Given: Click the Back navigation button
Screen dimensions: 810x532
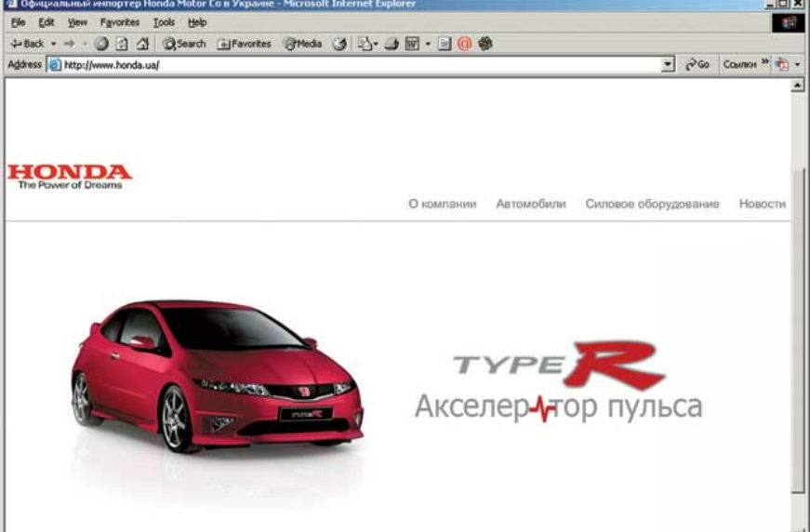Looking at the screenshot, I should click(27, 44).
